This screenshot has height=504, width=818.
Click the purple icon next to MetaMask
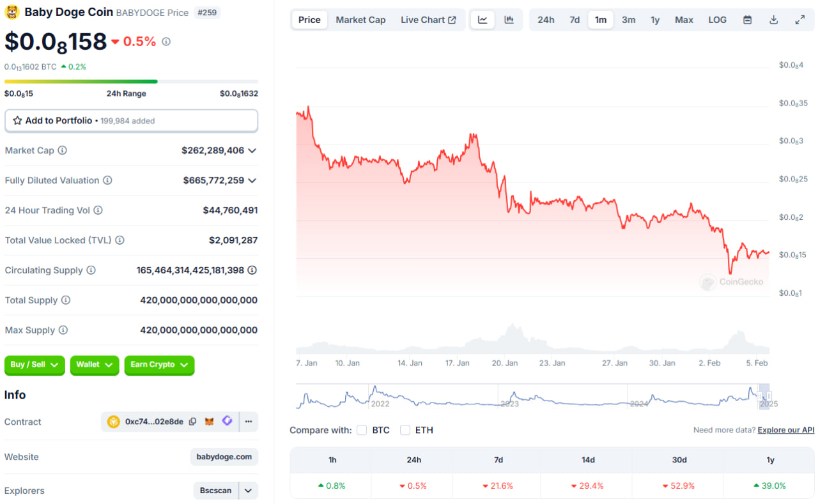tap(227, 421)
